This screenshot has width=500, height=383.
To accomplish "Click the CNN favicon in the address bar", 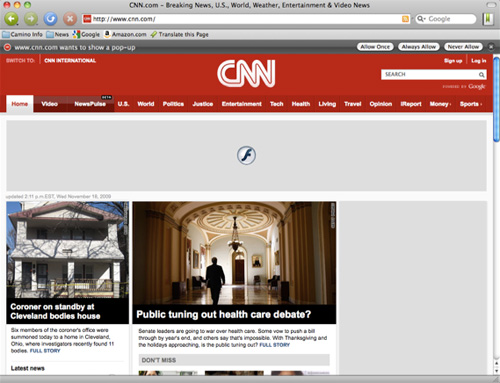I will pos(87,19).
